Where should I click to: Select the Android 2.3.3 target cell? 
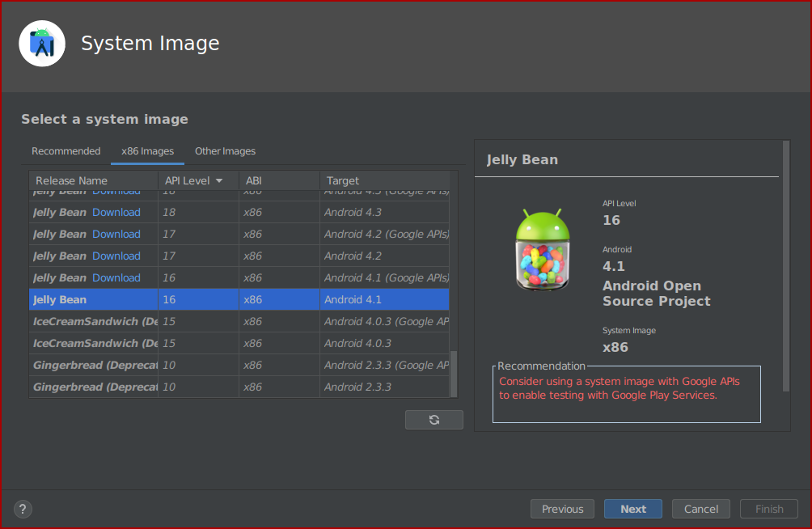click(384, 387)
